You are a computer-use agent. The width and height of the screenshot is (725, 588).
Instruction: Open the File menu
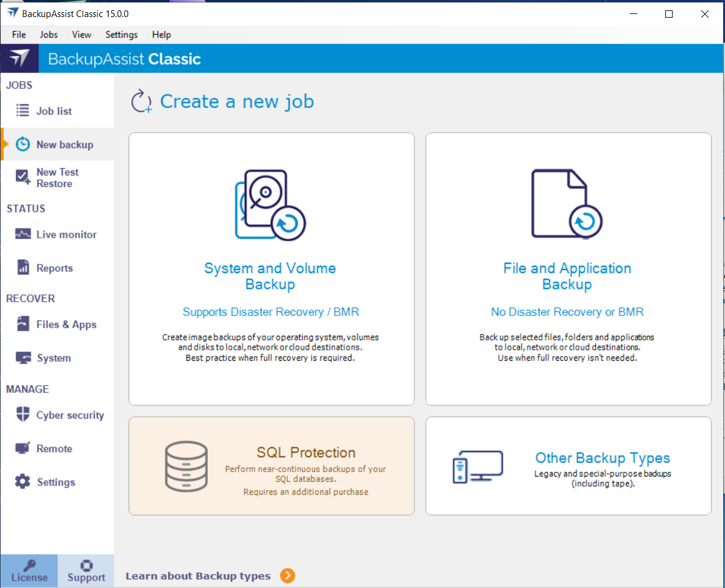[19, 35]
